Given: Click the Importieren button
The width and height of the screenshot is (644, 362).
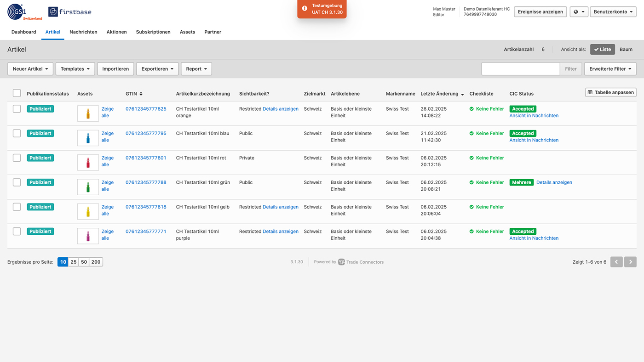Looking at the screenshot, I should (115, 69).
